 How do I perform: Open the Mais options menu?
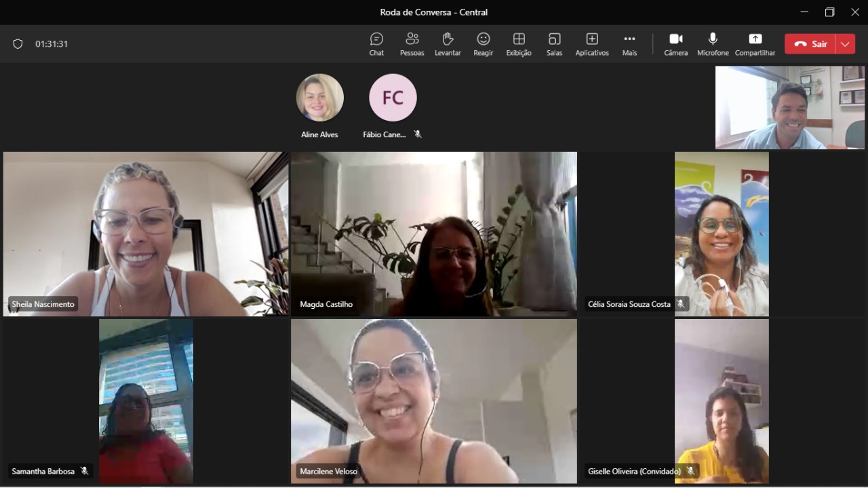pyautogui.click(x=629, y=43)
